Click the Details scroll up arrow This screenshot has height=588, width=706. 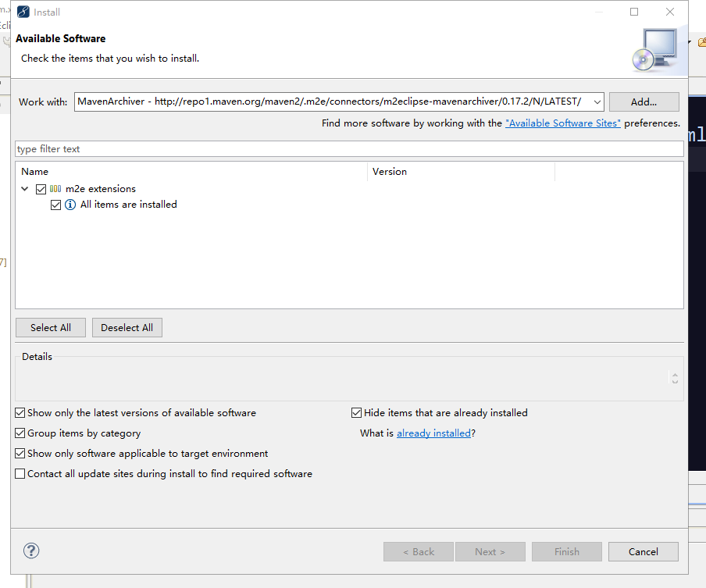pyautogui.click(x=675, y=375)
